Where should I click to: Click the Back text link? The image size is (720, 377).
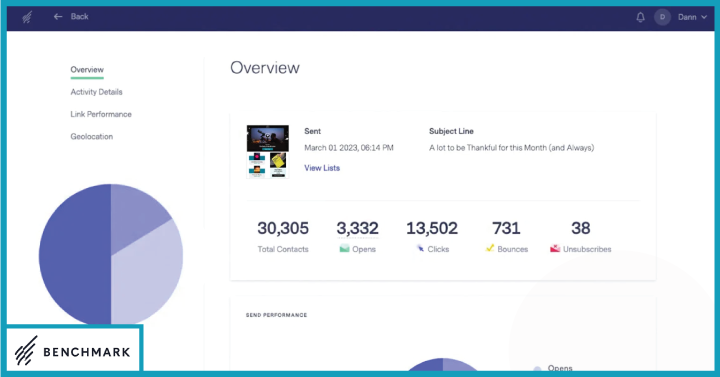pyautogui.click(x=79, y=17)
